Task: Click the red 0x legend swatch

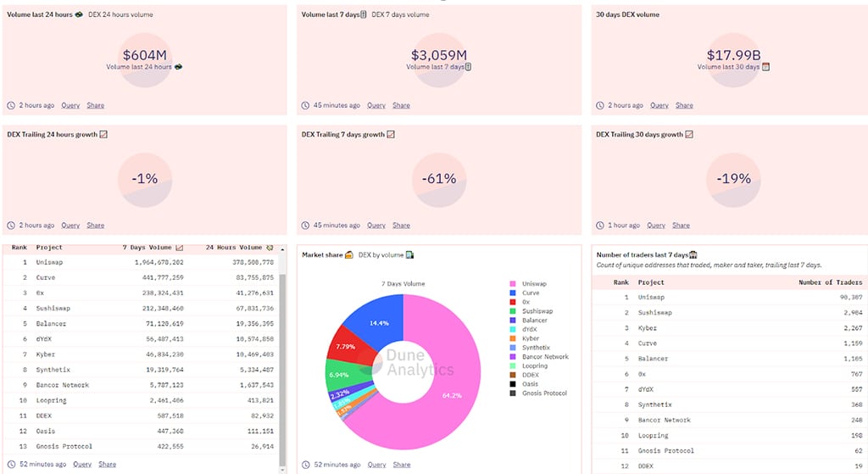Action: (513, 302)
